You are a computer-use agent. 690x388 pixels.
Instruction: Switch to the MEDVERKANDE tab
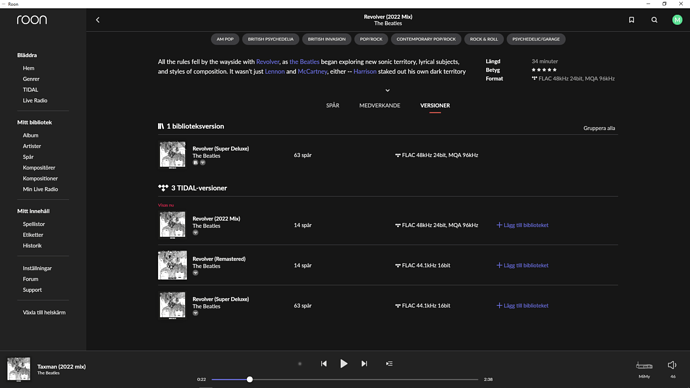pyautogui.click(x=379, y=106)
